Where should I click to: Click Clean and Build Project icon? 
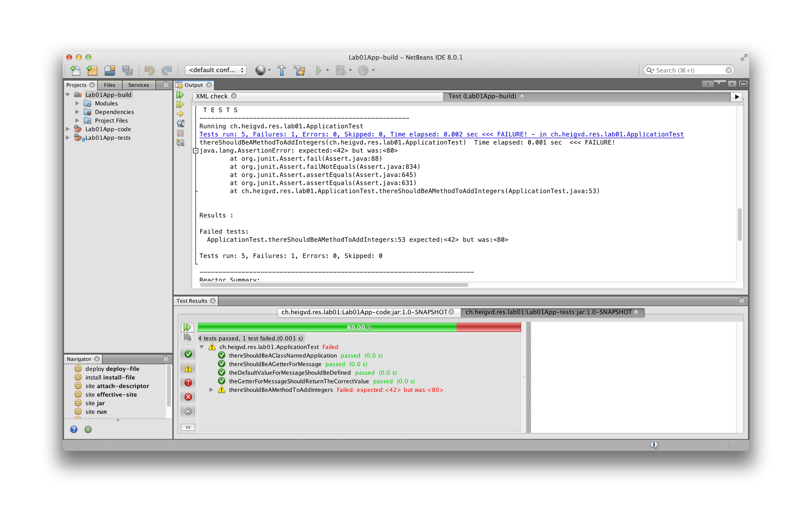pyautogui.click(x=300, y=70)
